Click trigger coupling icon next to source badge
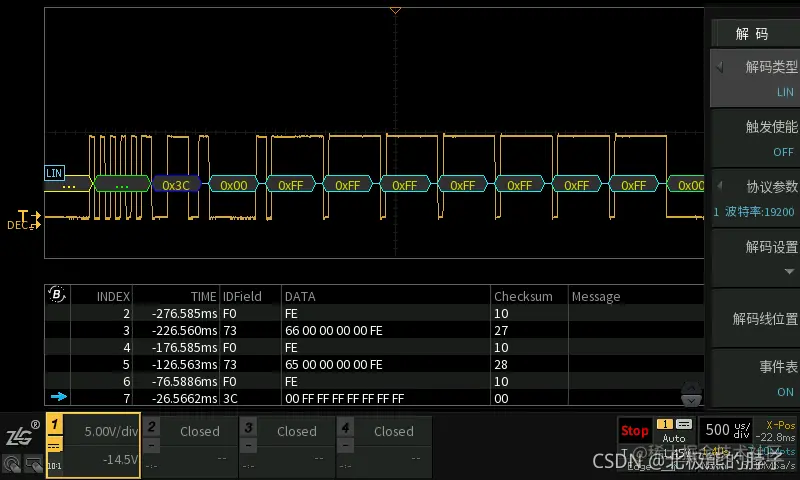 [684, 424]
